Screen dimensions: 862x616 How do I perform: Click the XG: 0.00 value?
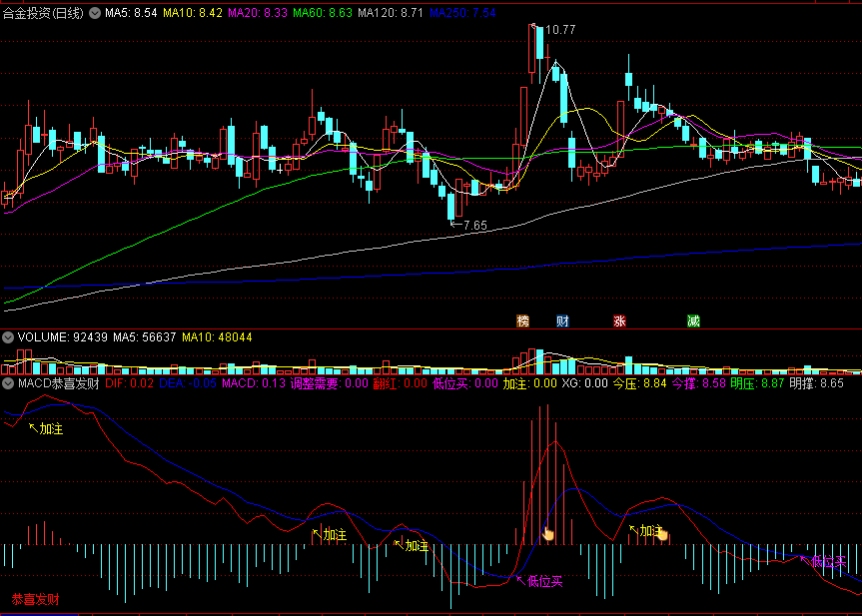pyautogui.click(x=584, y=383)
